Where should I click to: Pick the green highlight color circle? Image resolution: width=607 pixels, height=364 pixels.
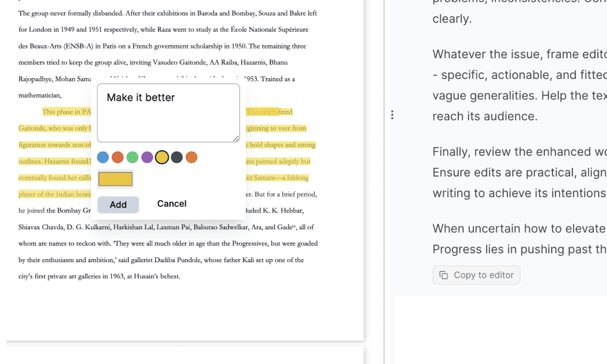pyautogui.click(x=132, y=158)
